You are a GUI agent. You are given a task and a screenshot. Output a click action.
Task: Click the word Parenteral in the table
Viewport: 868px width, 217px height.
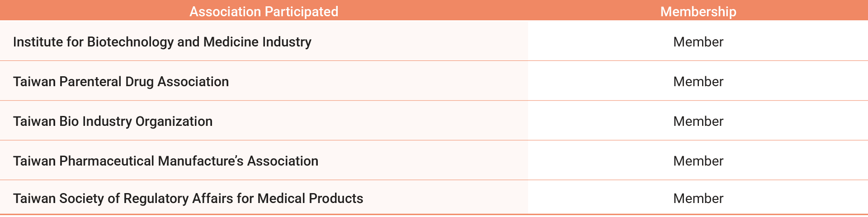[x=90, y=82]
